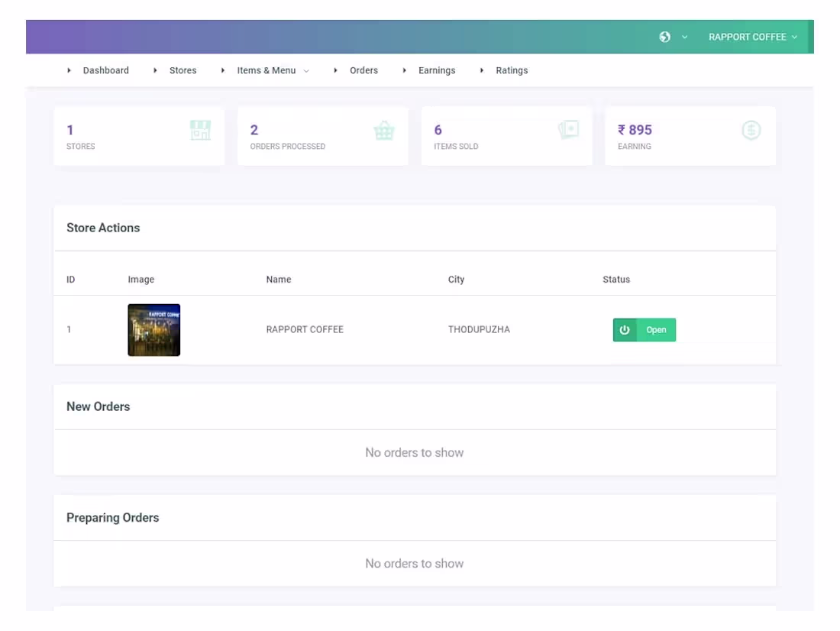Viewport: 840px width, 631px height.
Task: Click the shopping basket icon
Action: [384, 131]
